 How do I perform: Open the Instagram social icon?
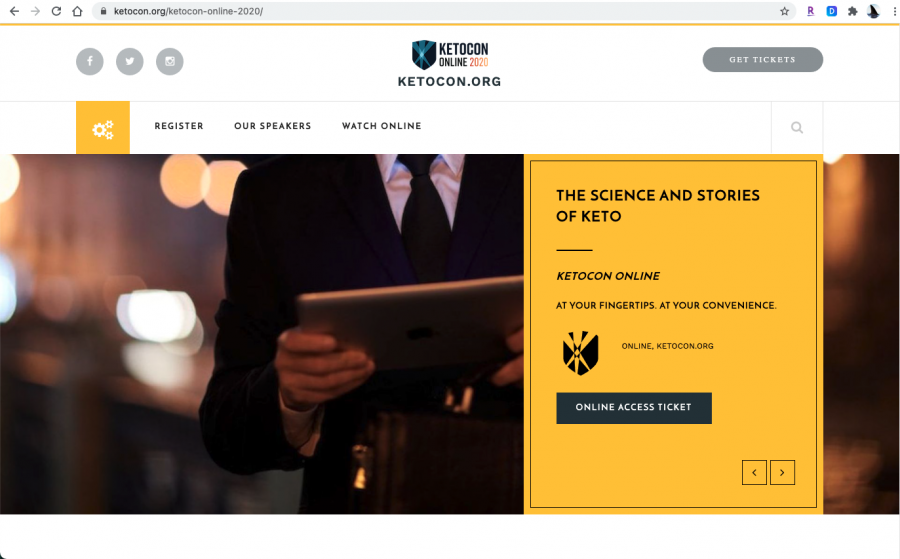coord(170,61)
